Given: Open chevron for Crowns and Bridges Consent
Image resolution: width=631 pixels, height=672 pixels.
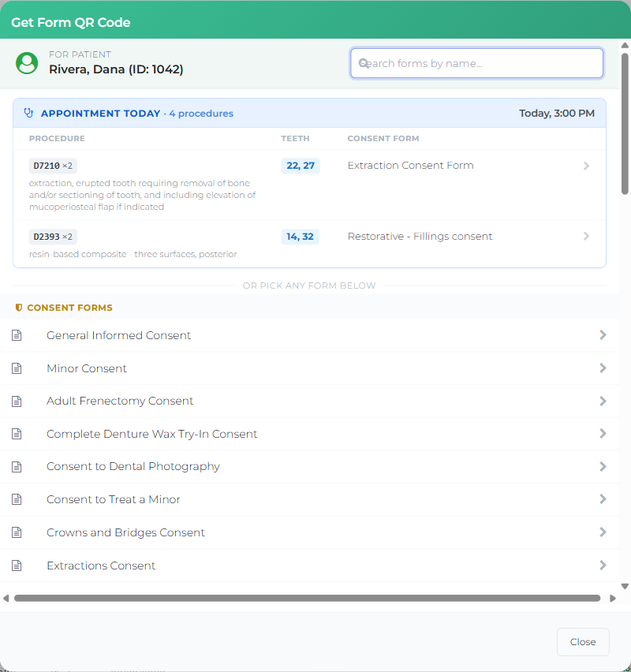Looking at the screenshot, I should pyautogui.click(x=603, y=532).
